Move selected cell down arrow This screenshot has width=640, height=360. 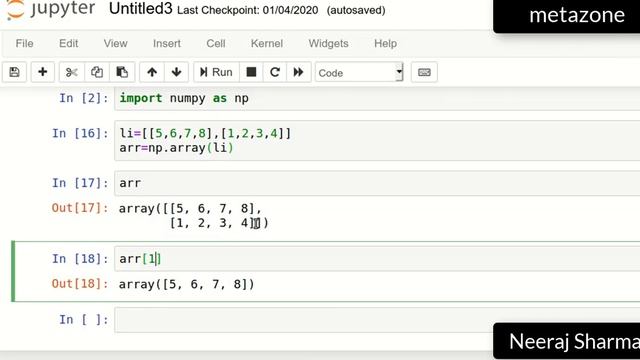[176, 72]
